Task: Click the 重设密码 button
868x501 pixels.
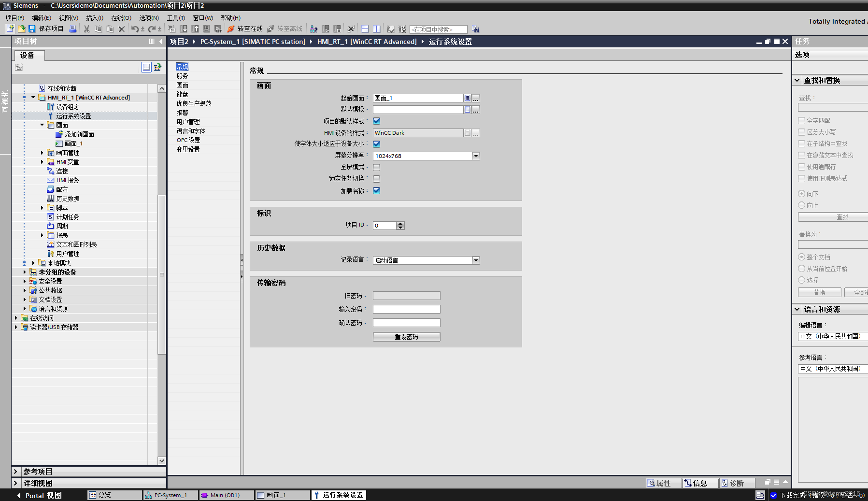Action: click(x=406, y=336)
